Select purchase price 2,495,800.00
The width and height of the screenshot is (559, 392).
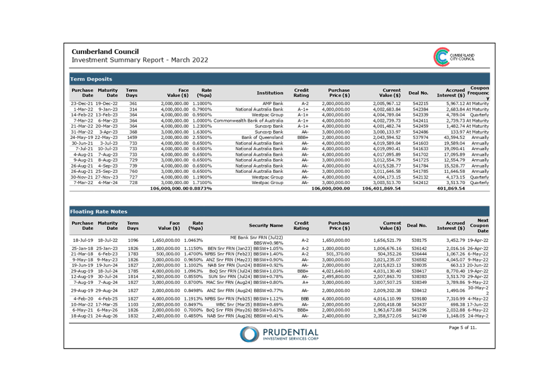[x=336, y=277]
